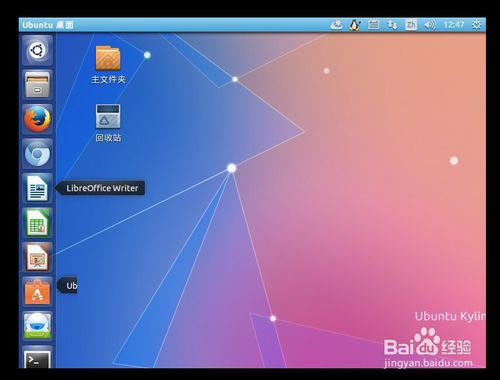Open the Ubuntu Dash from the launcher
Screen dimensions: 500x380
37,51
